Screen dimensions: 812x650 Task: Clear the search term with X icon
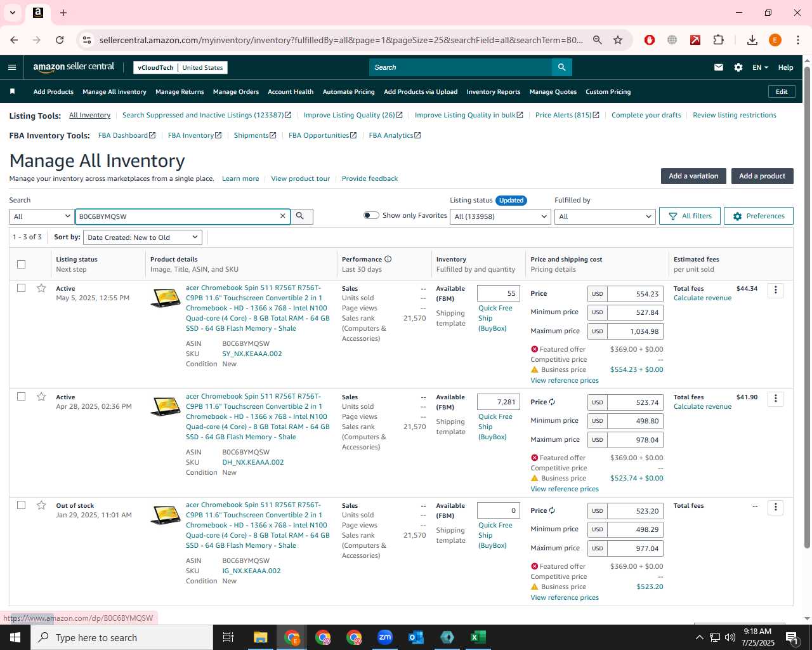click(x=283, y=216)
